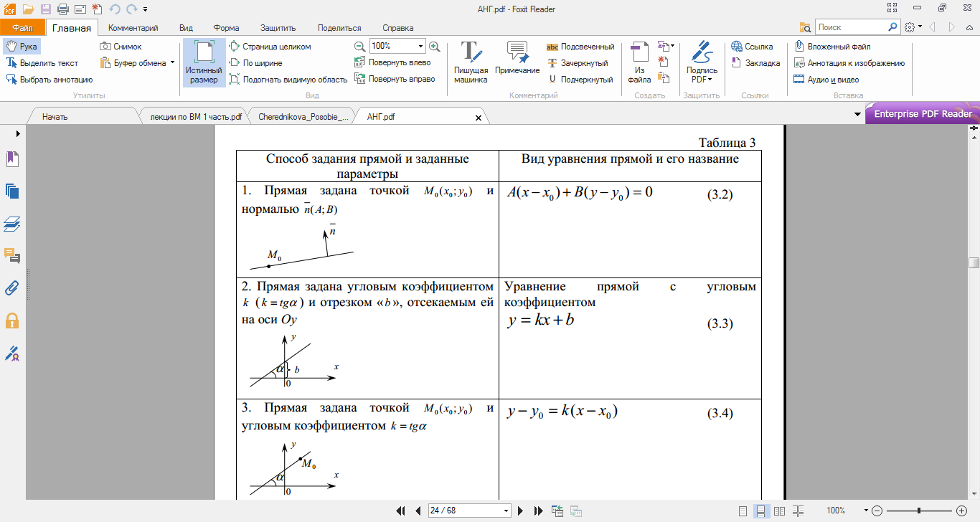Rotate page with Повернуть вправо
This screenshot has width=980, height=522.
click(395, 79)
